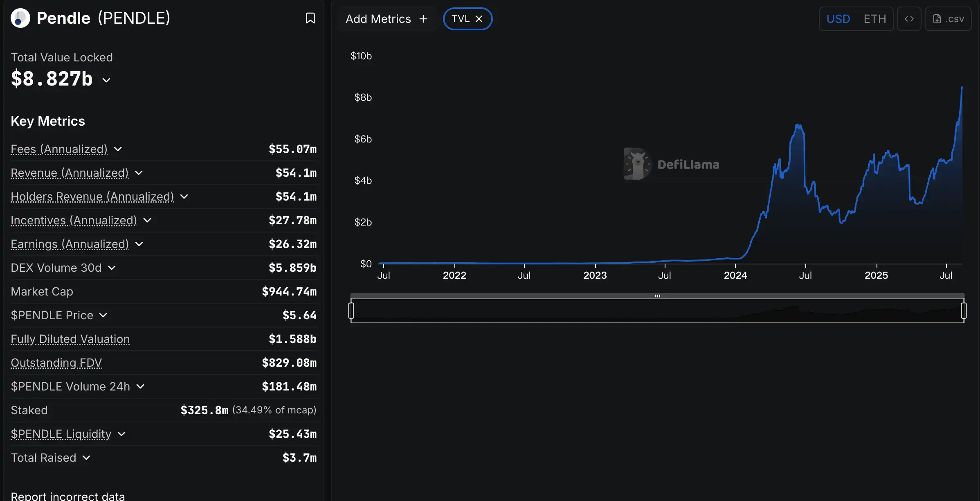Remove the TVL metric chip

(x=479, y=19)
